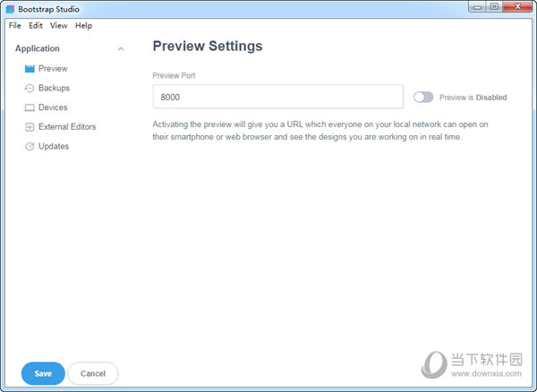This screenshot has width=537, height=392.
Task: Click the Backups history icon
Action: coord(30,89)
